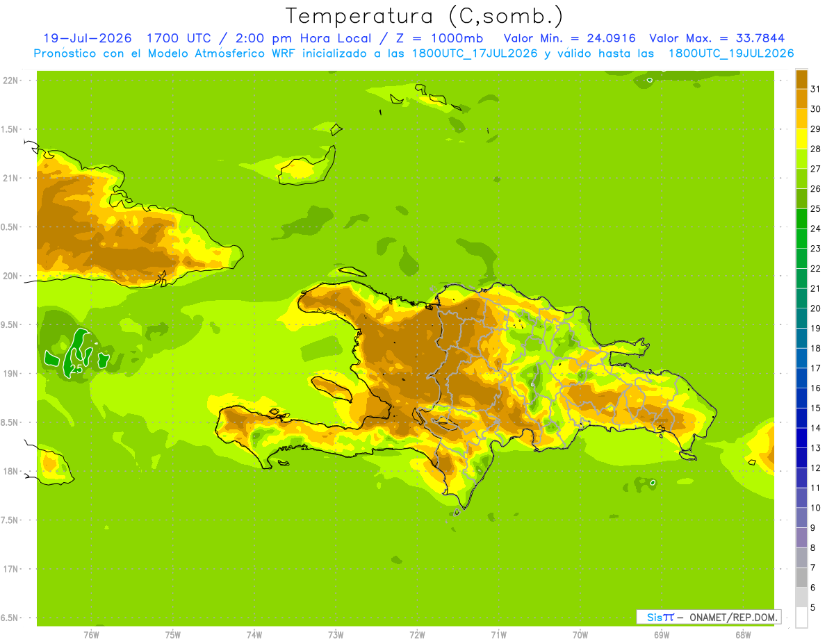The height and width of the screenshot is (644, 834).
Task: Click the "68W" longitude axis label
Action: click(x=742, y=634)
